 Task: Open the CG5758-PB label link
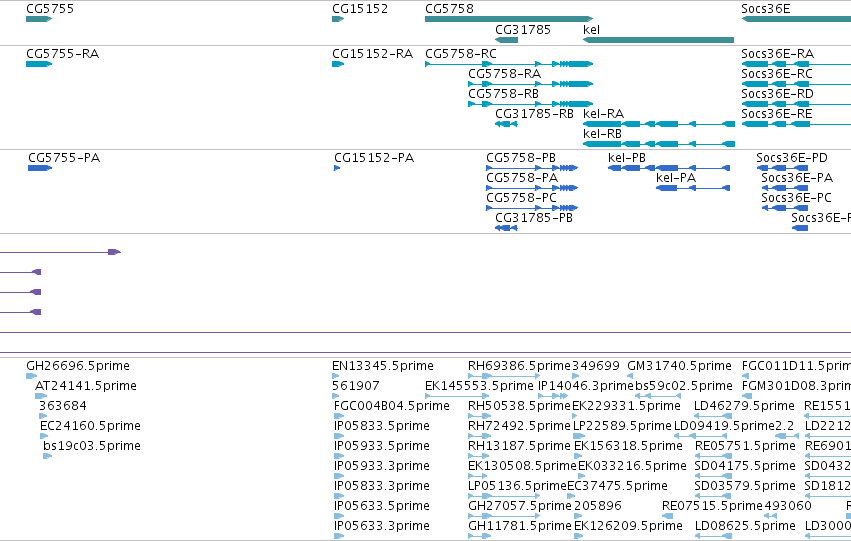coord(520,158)
